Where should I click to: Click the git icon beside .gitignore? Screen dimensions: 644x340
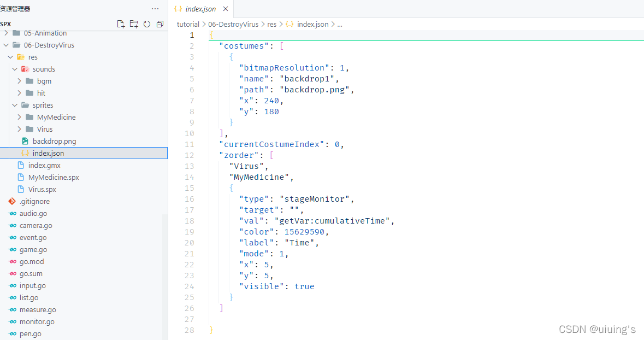point(12,202)
